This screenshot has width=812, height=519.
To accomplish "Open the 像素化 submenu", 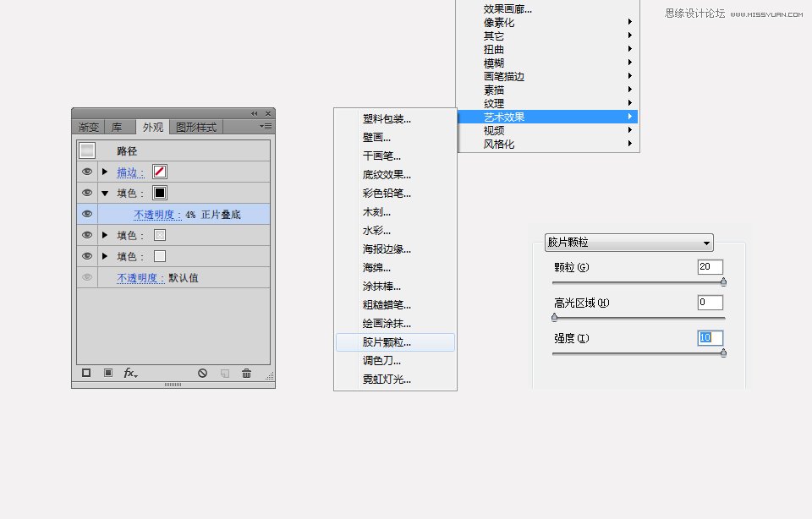I will (x=547, y=22).
